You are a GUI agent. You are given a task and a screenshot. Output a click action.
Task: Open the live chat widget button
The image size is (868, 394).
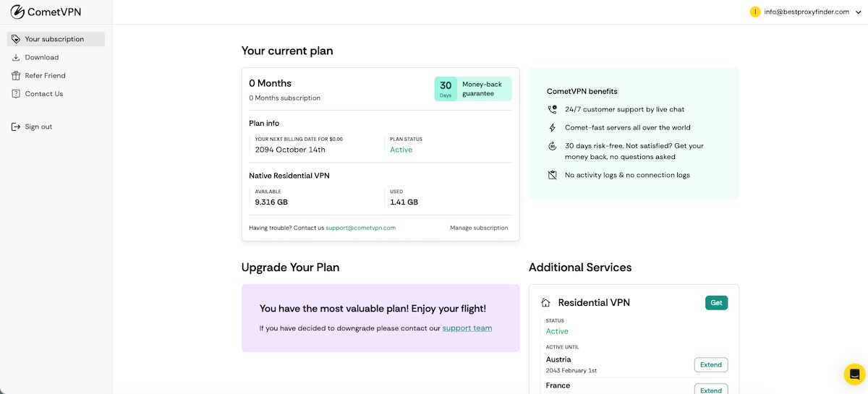(854, 374)
